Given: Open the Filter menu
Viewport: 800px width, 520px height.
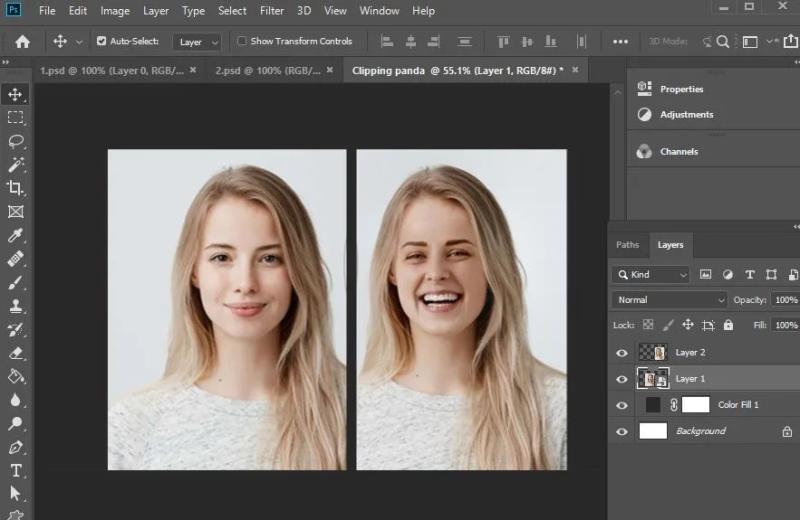Looking at the screenshot, I should pyautogui.click(x=272, y=11).
